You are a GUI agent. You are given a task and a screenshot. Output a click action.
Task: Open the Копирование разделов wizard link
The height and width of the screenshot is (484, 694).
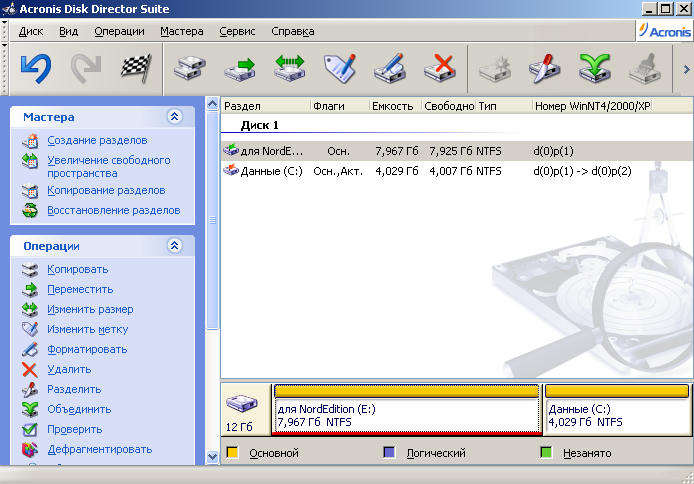(106, 191)
